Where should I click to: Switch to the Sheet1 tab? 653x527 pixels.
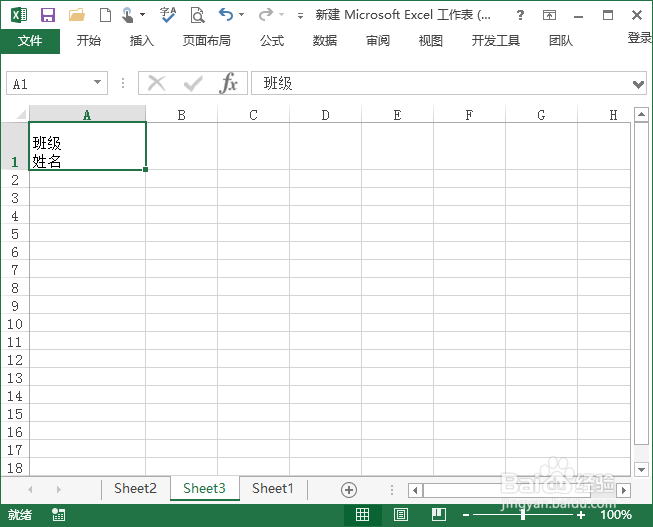273,488
